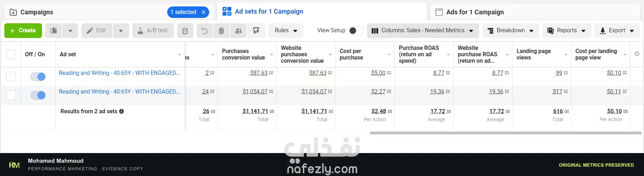Screen dimensions: 644x176
Task: Open the first Reading and Writing ad set link
Action: pyautogui.click(x=119, y=73)
